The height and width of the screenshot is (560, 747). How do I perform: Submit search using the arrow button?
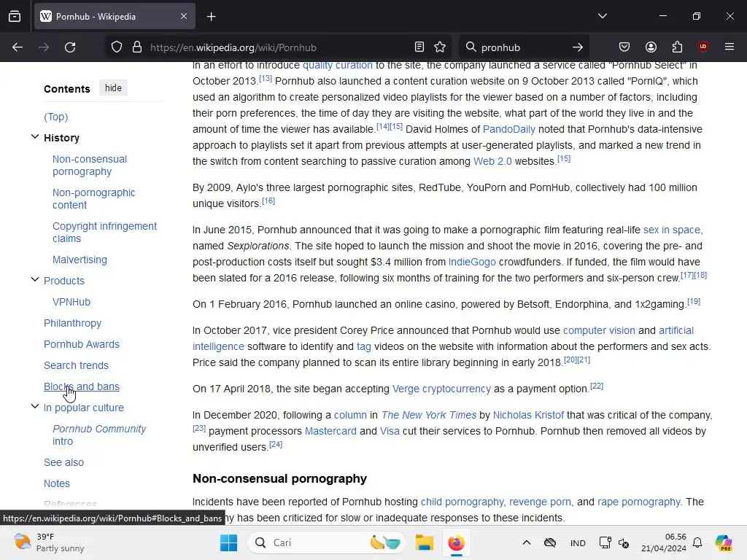(578, 47)
